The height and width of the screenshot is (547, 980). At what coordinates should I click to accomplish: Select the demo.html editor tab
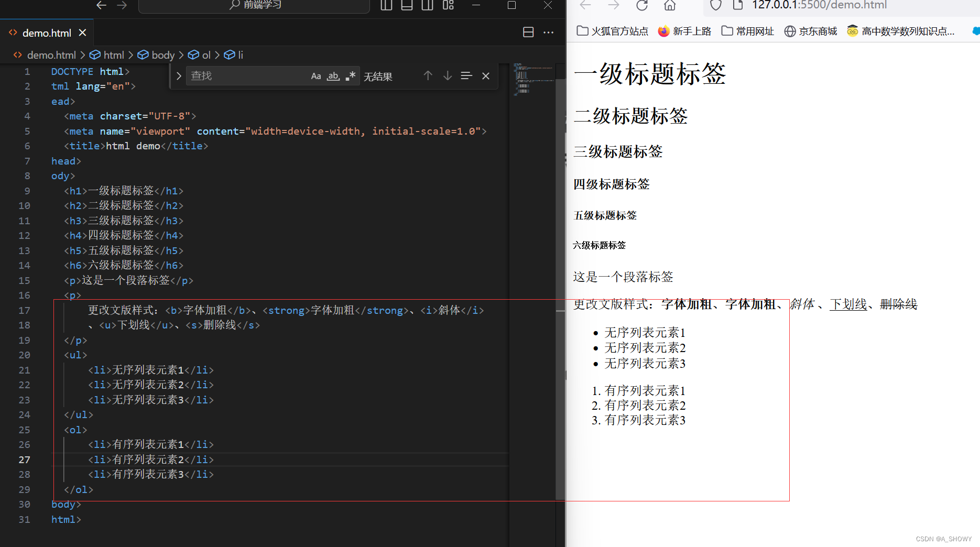[47, 32]
